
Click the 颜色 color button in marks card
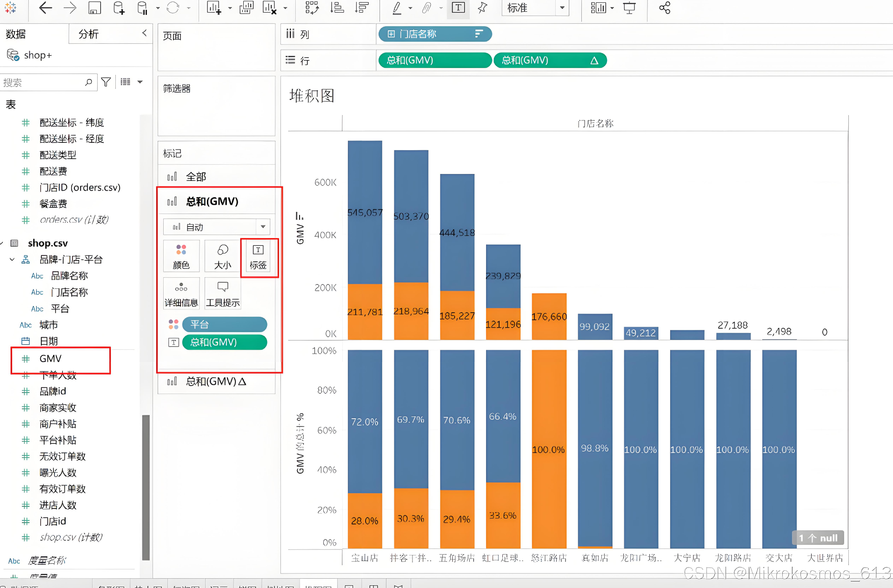(x=181, y=257)
